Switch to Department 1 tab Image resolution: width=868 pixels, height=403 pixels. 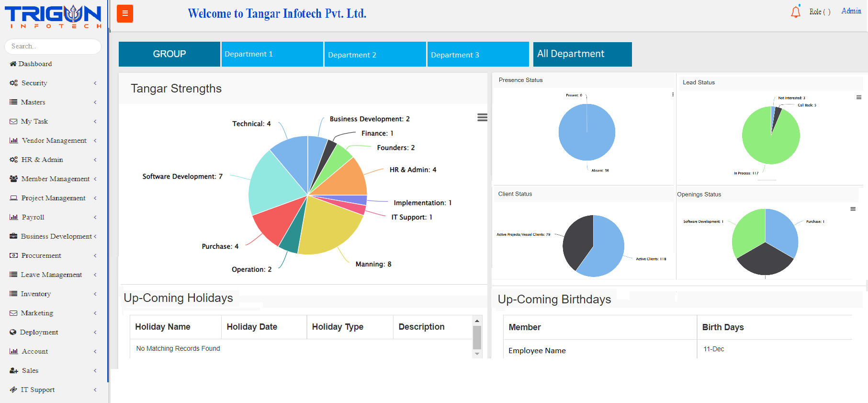pos(272,54)
